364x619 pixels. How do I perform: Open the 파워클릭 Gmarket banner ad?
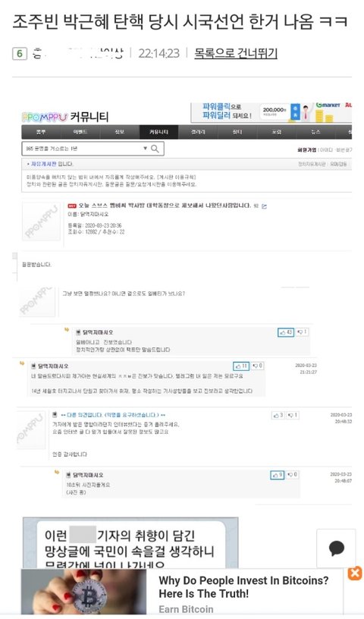click(x=271, y=113)
